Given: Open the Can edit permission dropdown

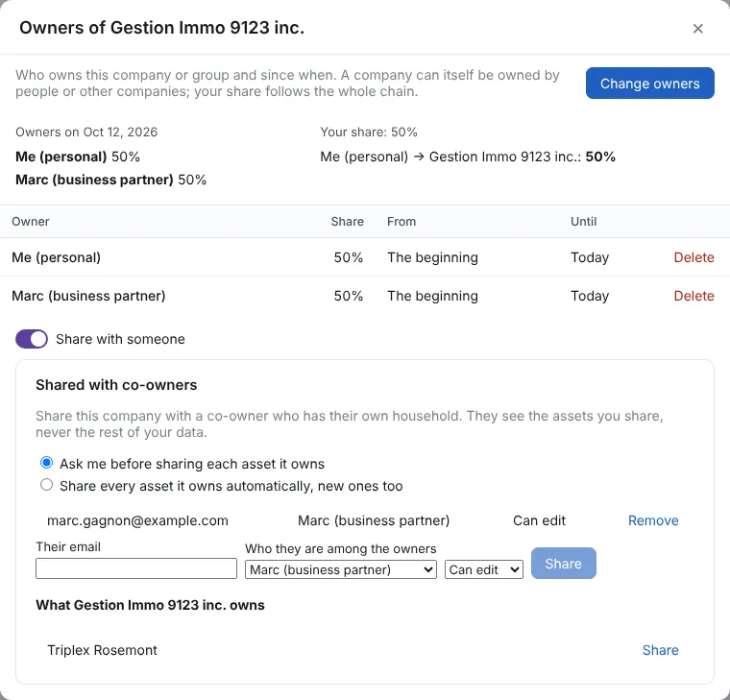Looking at the screenshot, I should (484, 569).
